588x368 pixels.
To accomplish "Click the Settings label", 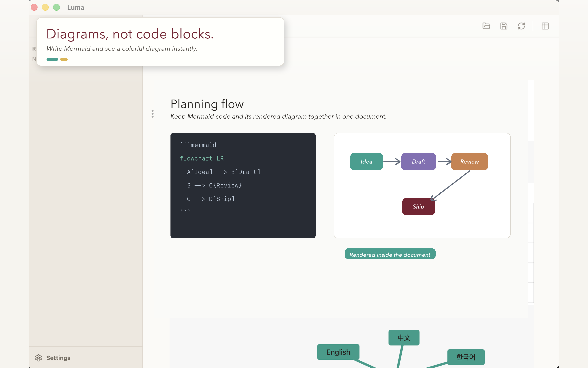I will click(58, 358).
